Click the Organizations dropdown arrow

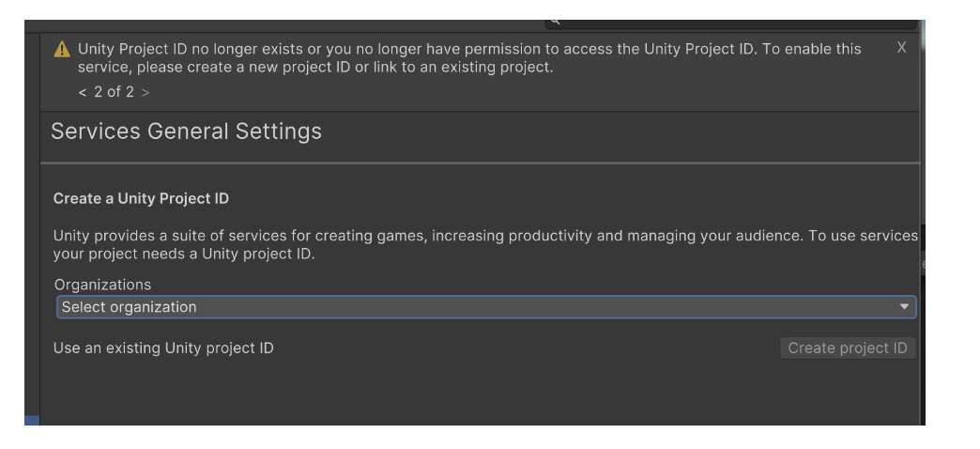(x=904, y=307)
